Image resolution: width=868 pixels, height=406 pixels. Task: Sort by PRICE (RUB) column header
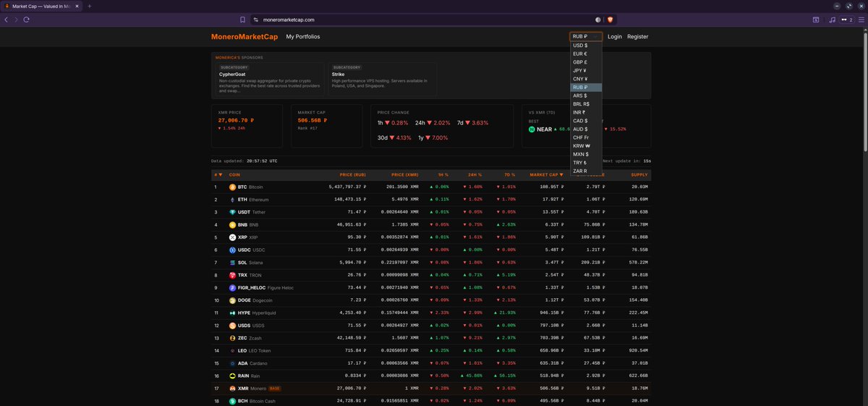click(353, 174)
